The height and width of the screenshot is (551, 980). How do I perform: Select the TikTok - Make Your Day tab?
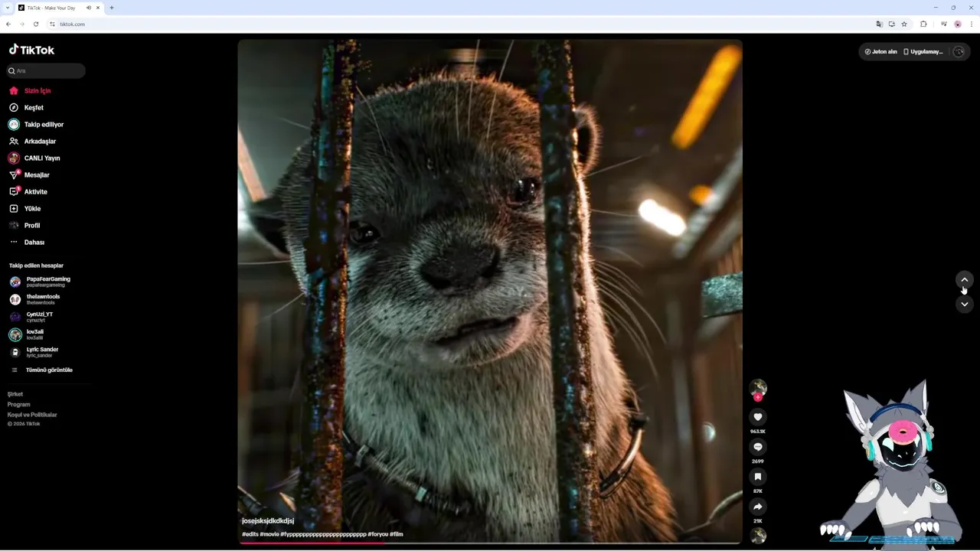(60, 8)
